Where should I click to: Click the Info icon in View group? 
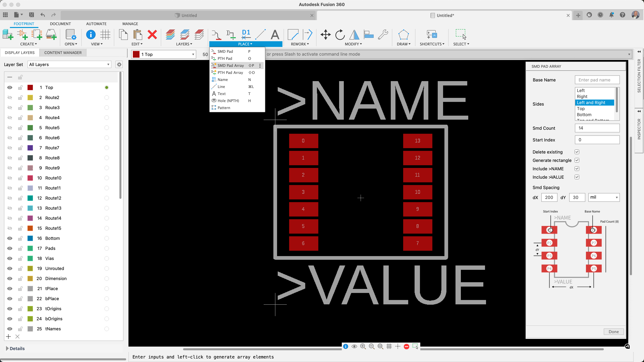click(x=91, y=35)
